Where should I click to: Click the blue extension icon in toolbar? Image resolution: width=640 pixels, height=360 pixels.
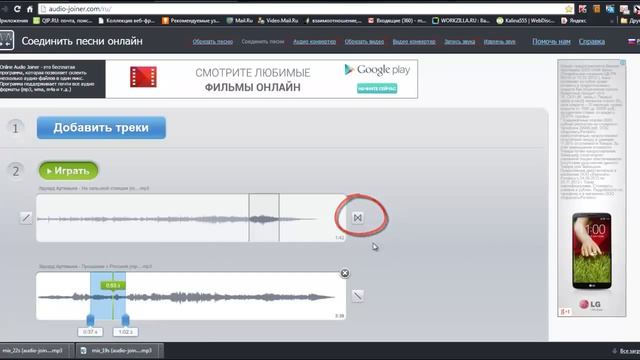[610, 9]
